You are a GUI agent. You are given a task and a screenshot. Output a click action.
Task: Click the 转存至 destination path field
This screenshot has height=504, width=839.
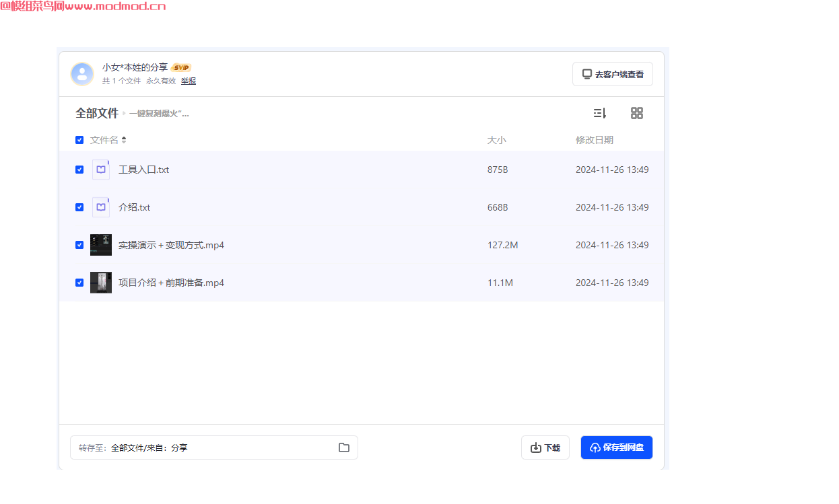pos(214,447)
